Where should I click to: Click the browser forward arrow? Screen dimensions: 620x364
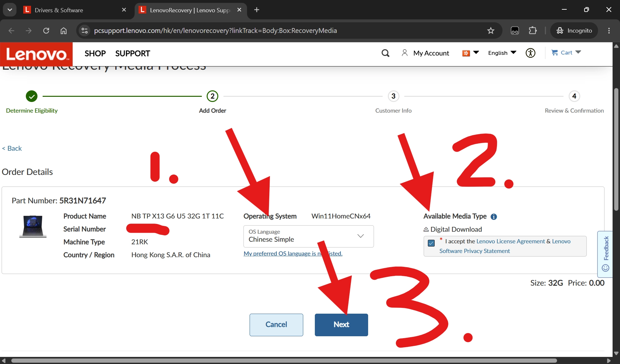click(x=29, y=31)
